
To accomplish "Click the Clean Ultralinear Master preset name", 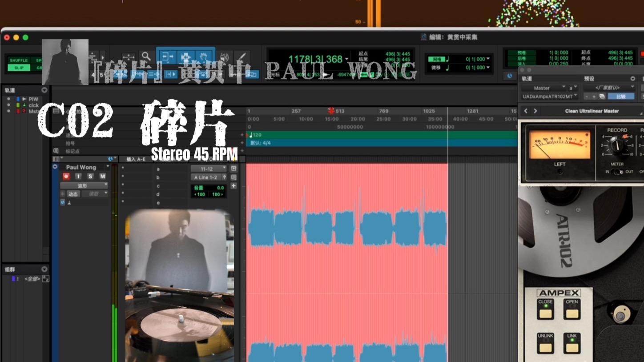I will (x=592, y=111).
